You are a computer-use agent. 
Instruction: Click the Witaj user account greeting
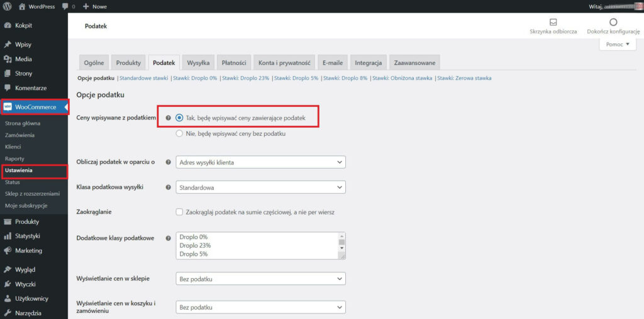(614, 6)
